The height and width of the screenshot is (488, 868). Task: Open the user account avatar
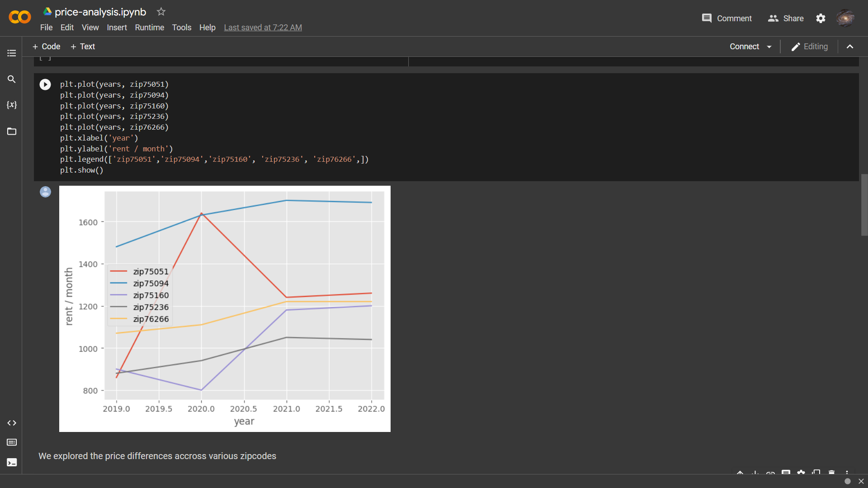click(x=845, y=19)
